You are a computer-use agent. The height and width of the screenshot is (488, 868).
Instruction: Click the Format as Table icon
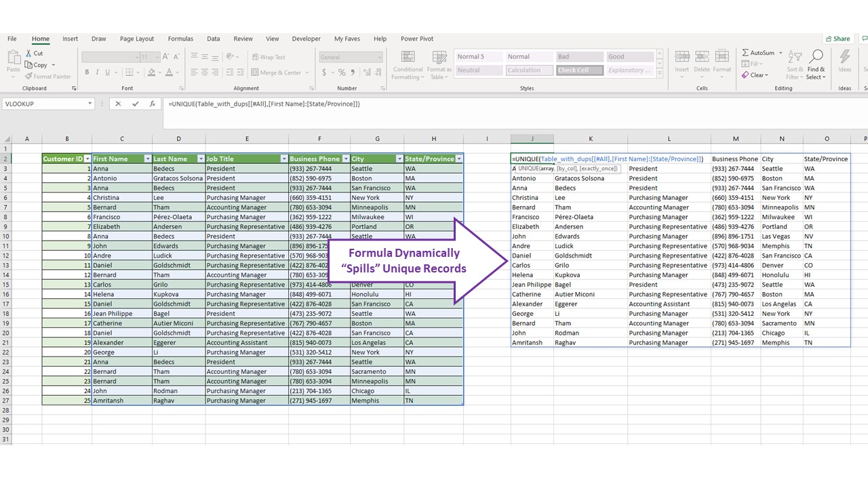(x=439, y=58)
